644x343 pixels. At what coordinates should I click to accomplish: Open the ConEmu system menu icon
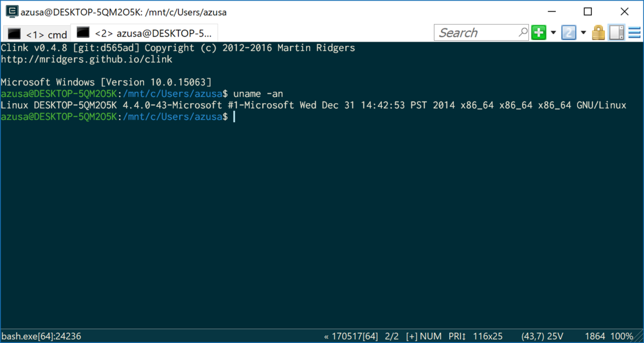coord(12,11)
